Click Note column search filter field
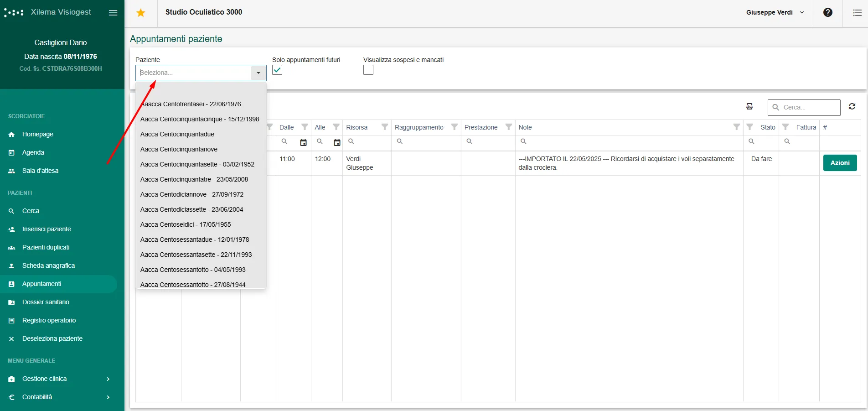The width and height of the screenshot is (868, 411). (629, 142)
